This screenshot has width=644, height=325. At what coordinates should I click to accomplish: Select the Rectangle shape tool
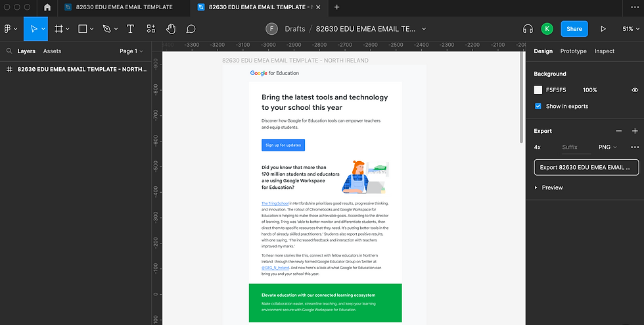pyautogui.click(x=83, y=29)
